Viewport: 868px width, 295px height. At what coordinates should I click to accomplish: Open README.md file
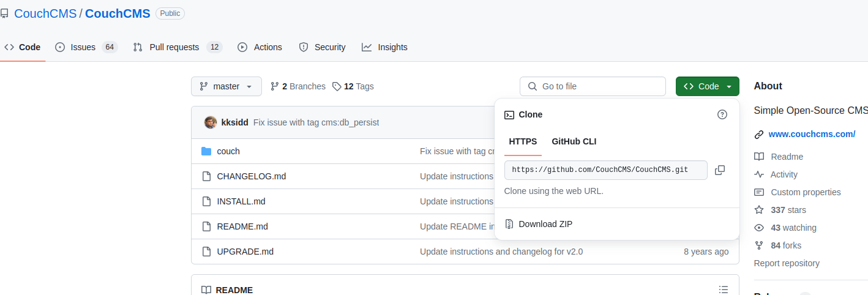(x=242, y=226)
